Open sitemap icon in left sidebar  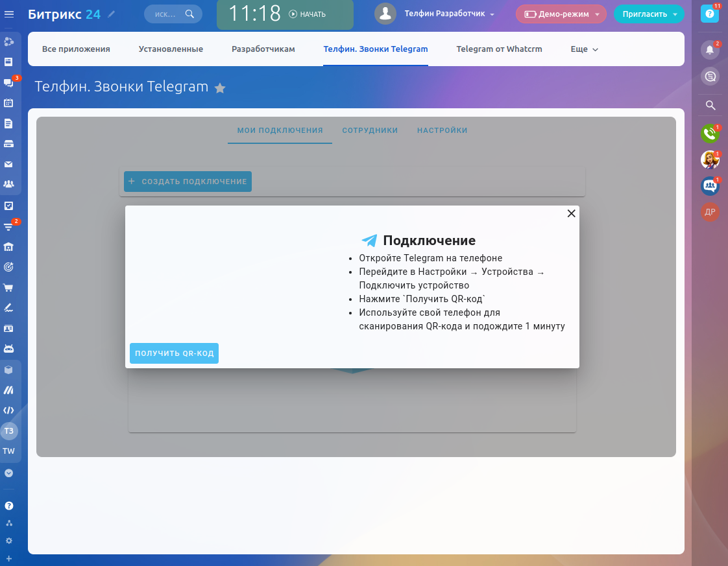coord(9,523)
